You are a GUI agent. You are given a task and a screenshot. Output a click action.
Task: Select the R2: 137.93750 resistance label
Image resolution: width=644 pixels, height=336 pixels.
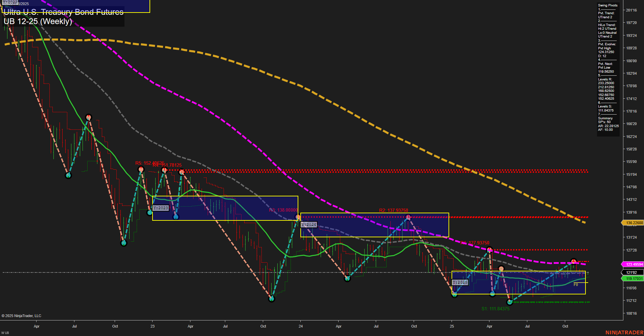(394, 210)
